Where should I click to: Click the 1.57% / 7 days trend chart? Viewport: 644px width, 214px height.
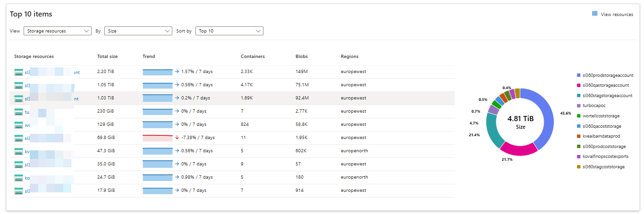(x=158, y=72)
